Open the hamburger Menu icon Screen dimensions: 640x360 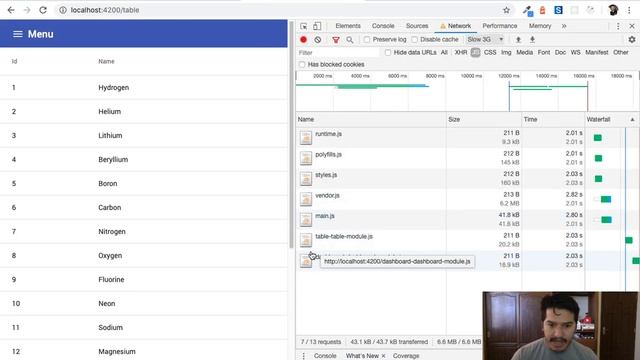click(18, 34)
